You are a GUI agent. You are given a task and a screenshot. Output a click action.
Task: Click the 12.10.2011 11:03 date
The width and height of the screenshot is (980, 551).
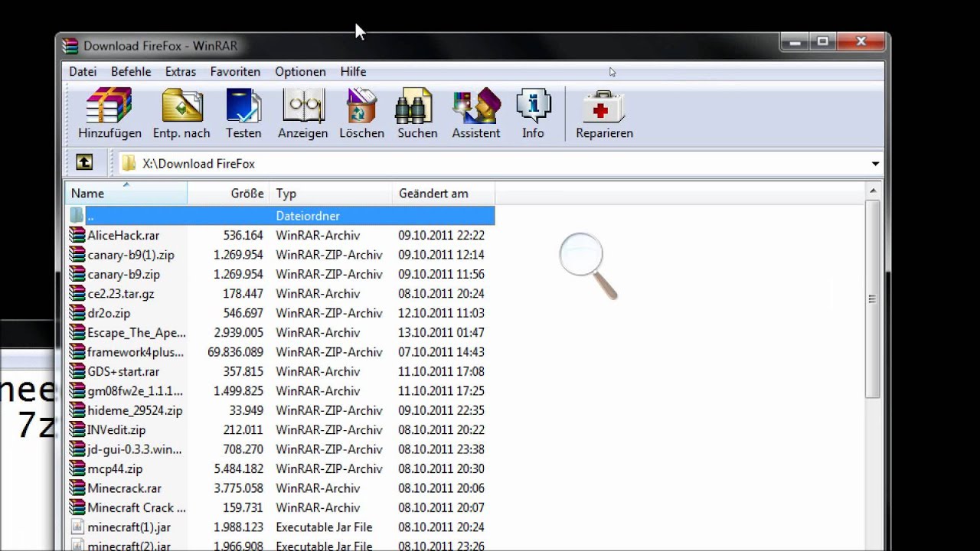coord(441,313)
